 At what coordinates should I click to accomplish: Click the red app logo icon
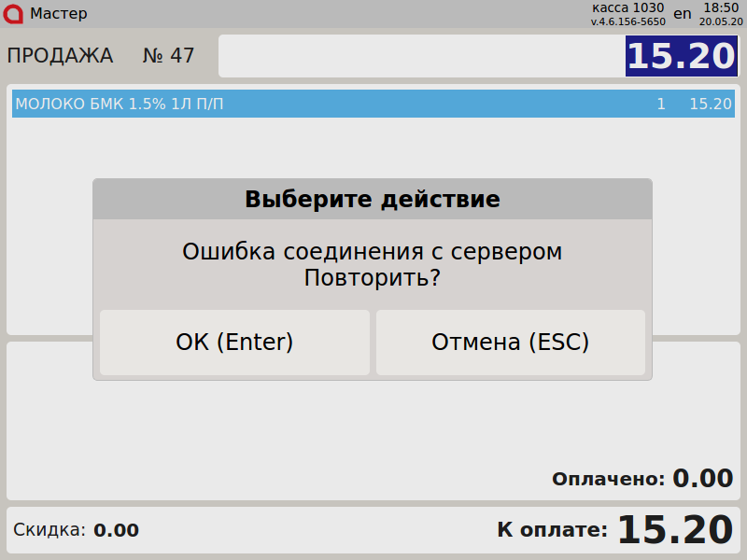pos(14,14)
